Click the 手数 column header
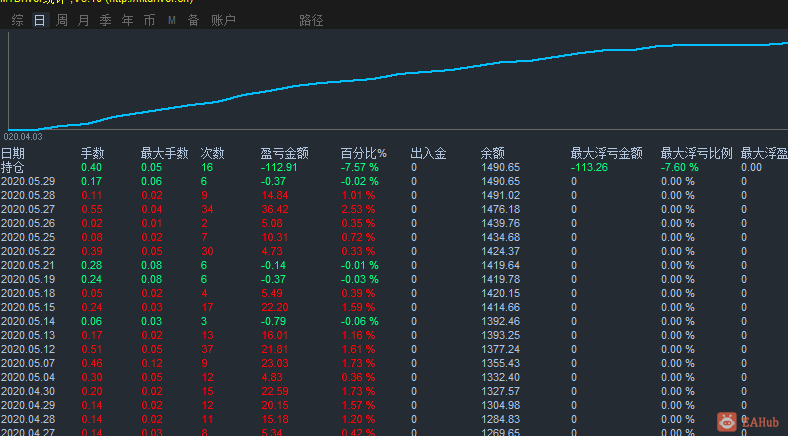 tap(92, 153)
